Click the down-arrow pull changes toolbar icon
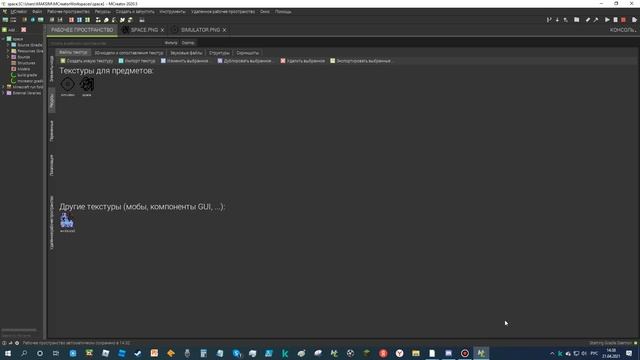The image size is (640, 360). (x=557, y=20)
